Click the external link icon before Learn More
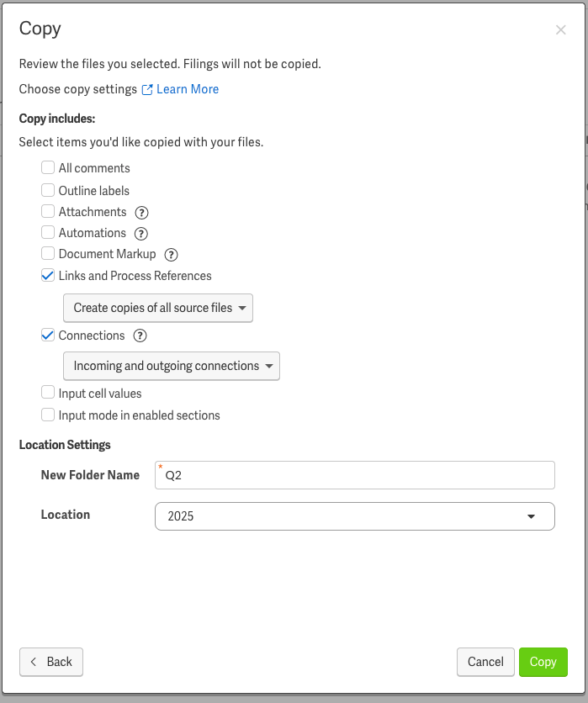 pos(147,90)
